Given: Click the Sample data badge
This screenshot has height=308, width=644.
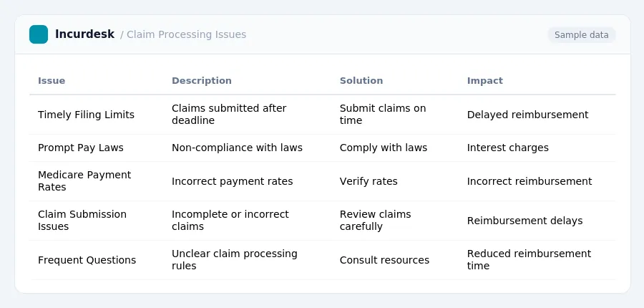Looking at the screenshot, I should coord(581,35).
